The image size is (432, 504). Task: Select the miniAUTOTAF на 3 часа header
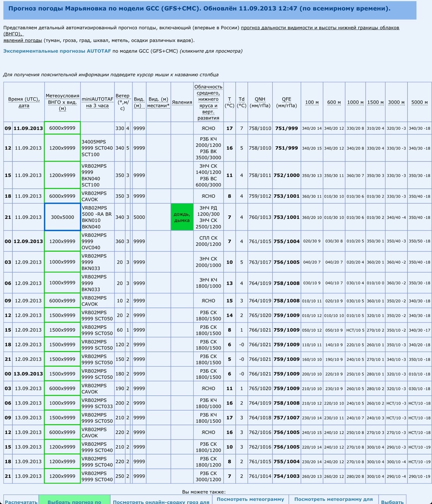(97, 102)
